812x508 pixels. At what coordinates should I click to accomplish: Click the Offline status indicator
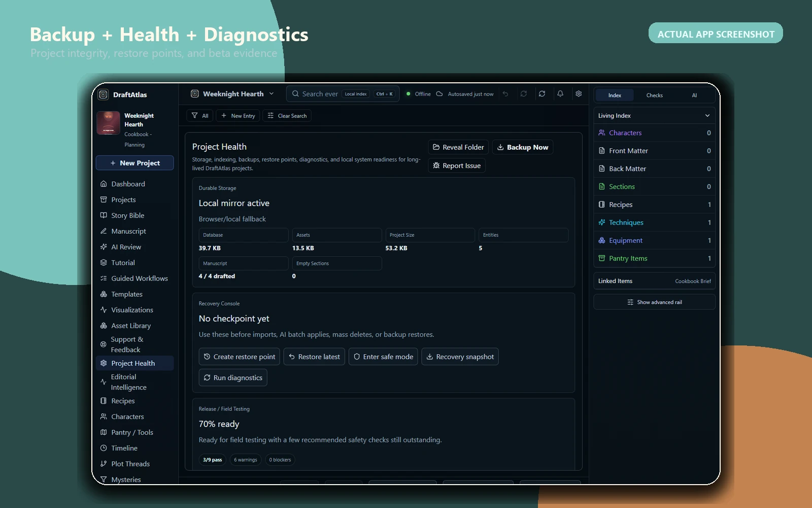coord(419,94)
